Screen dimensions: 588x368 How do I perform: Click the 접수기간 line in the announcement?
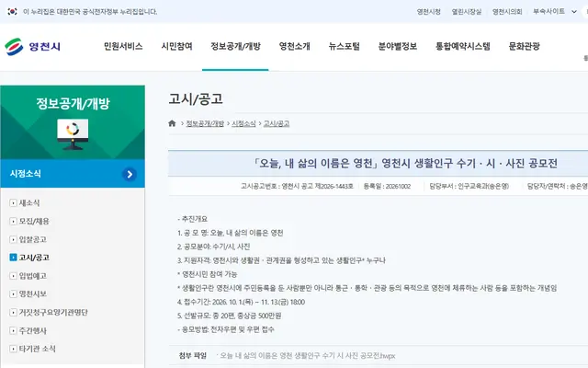[241, 302]
